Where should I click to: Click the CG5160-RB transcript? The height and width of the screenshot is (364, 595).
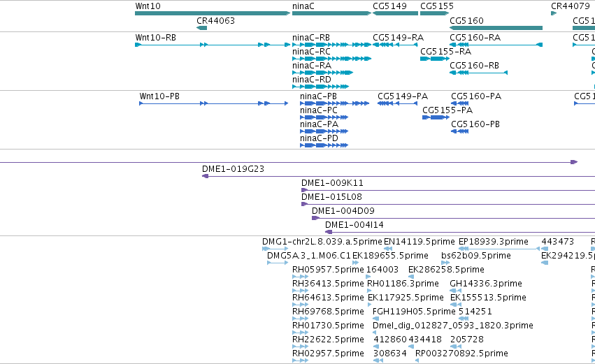[478, 73]
